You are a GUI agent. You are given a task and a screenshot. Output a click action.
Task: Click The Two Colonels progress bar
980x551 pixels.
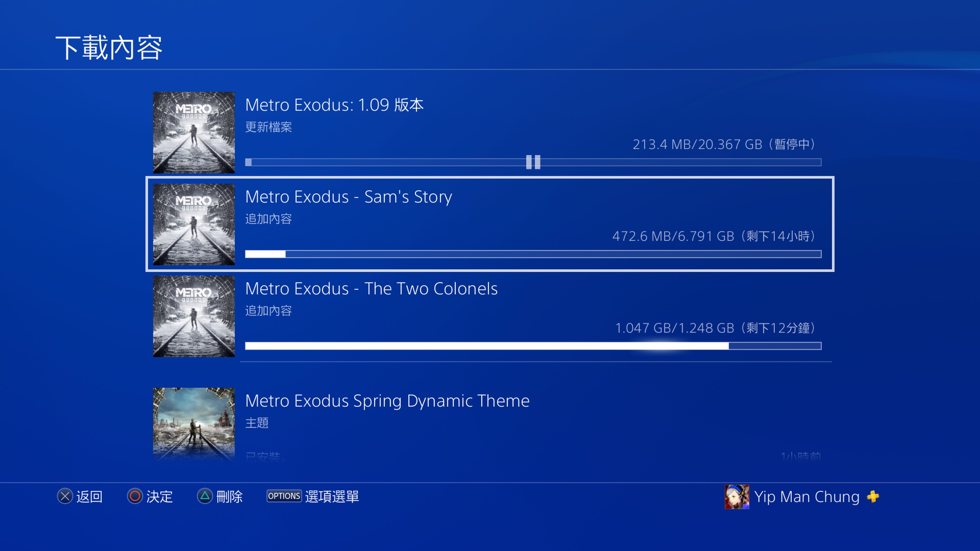pyautogui.click(x=533, y=346)
